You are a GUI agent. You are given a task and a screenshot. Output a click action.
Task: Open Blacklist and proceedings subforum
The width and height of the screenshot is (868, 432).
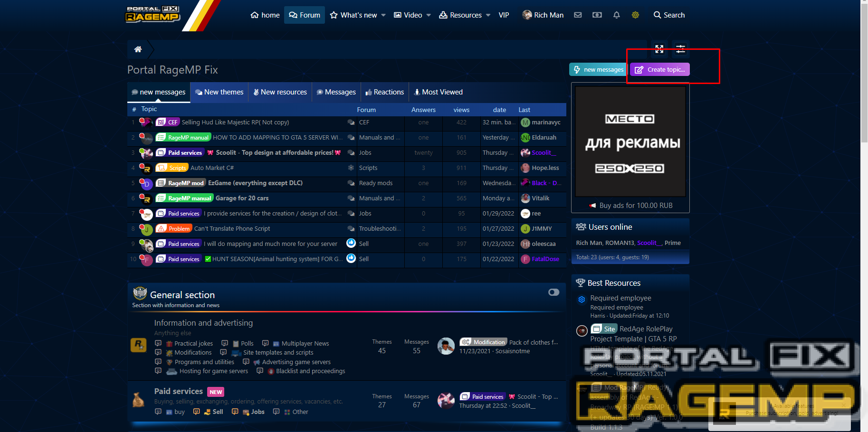click(310, 371)
